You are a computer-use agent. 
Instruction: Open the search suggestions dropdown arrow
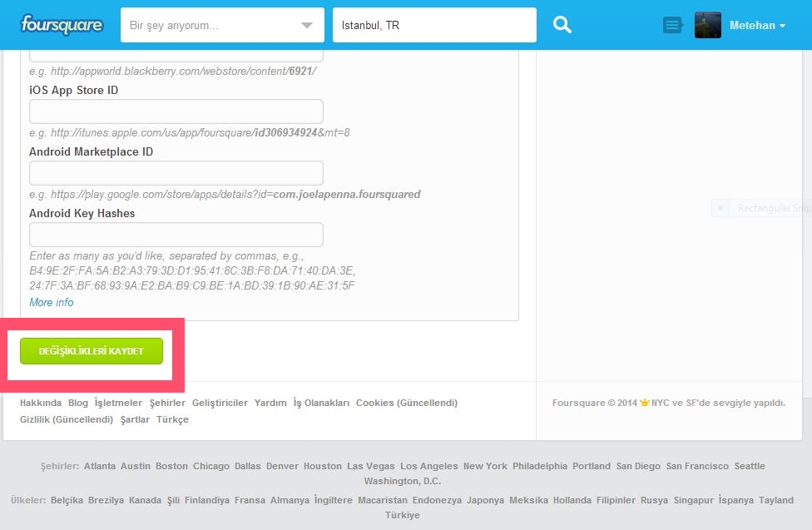coord(306,26)
